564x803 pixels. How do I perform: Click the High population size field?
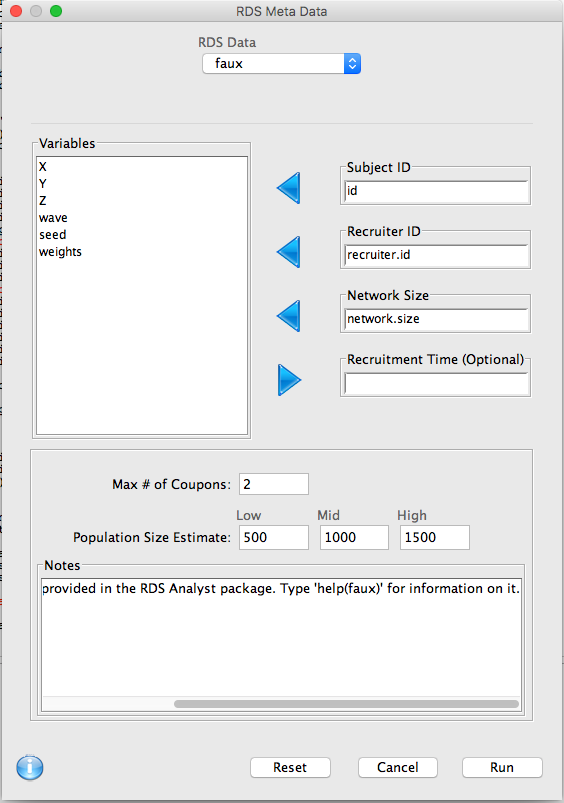(x=434, y=537)
